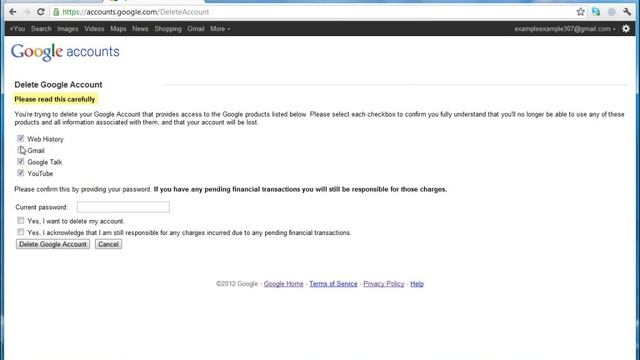Click the Cancel button

click(x=108, y=244)
